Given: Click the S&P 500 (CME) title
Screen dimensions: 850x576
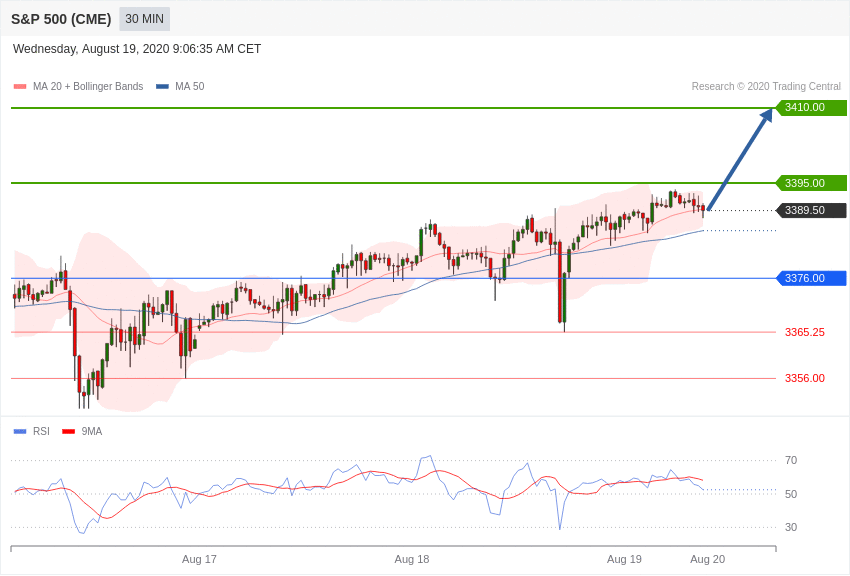Looking at the screenshot, I should point(61,19).
